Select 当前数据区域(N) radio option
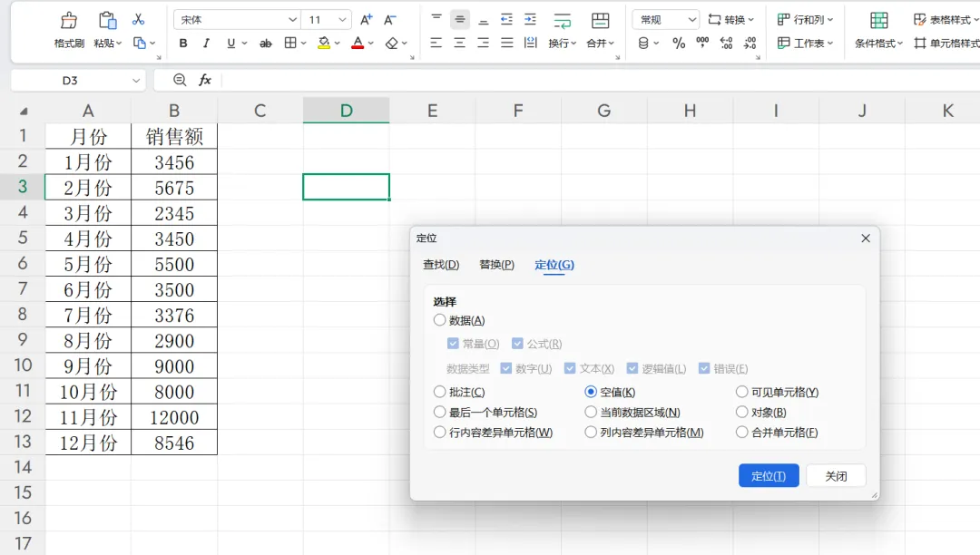 pos(591,412)
